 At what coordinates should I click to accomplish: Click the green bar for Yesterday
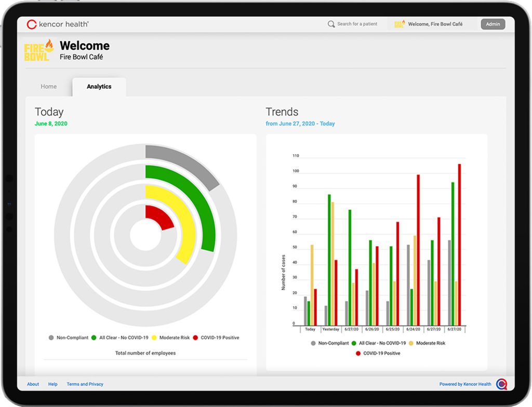coord(329,260)
